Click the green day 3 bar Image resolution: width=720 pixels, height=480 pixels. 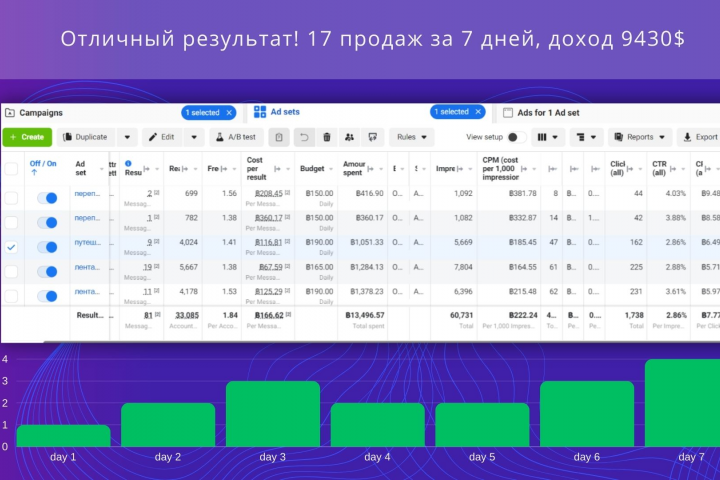(x=273, y=414)
